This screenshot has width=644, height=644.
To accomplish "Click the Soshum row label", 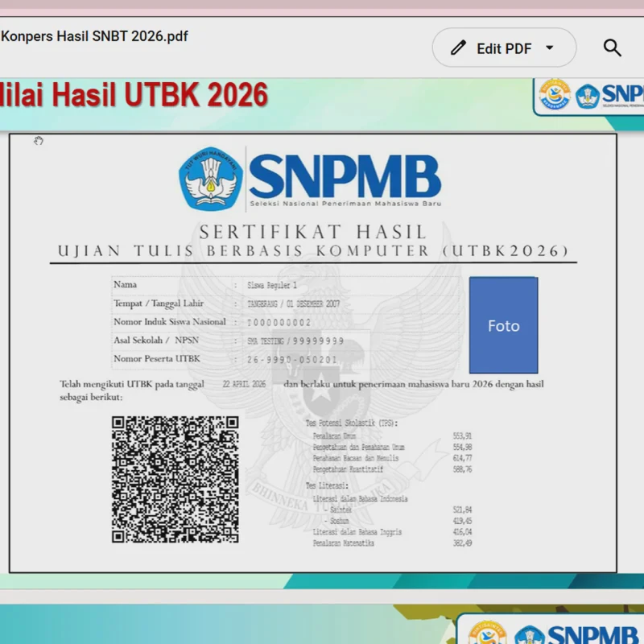I will pos(339,521).
